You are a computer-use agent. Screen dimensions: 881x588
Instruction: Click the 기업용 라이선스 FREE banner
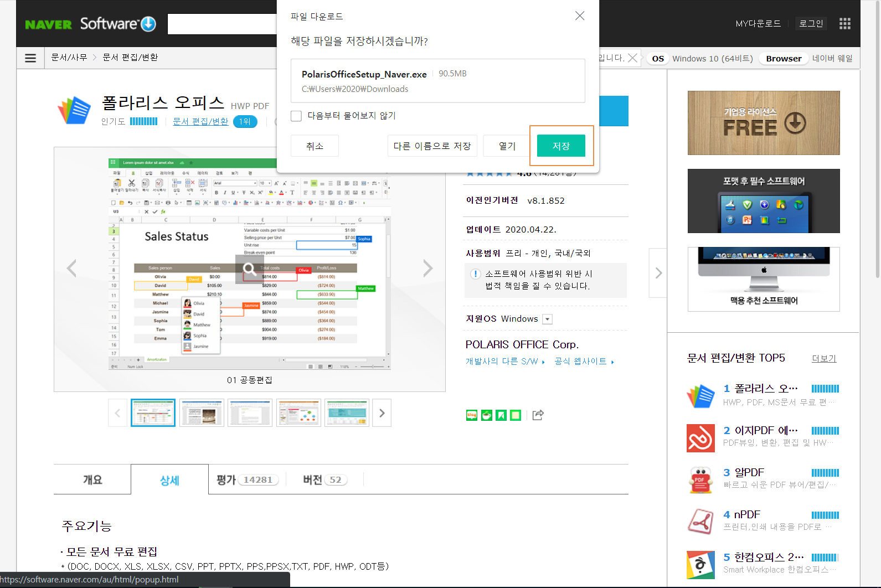(x=764, y=123)
